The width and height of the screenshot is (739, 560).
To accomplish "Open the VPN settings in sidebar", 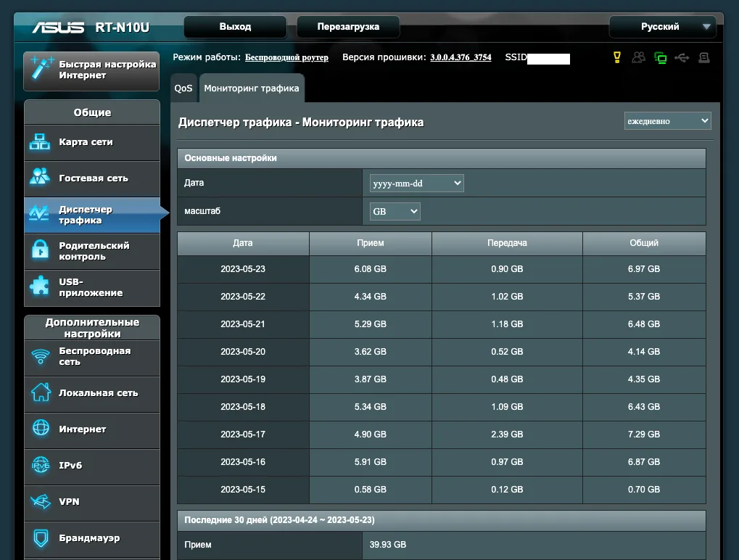I will coord(91,502).
